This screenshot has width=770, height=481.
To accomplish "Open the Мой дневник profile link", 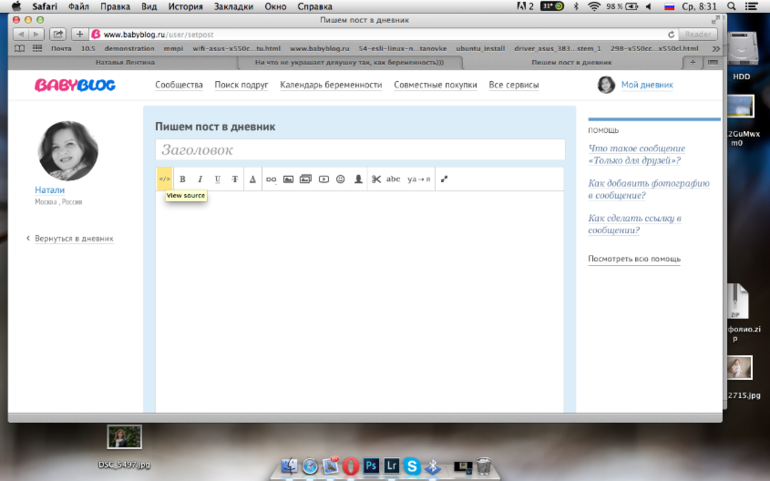I will [646, 85].
